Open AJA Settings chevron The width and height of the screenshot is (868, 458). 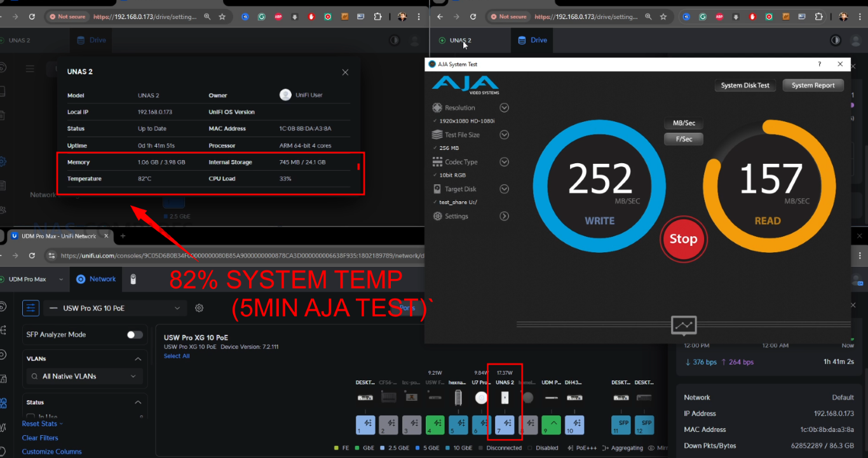pos(505,216)
